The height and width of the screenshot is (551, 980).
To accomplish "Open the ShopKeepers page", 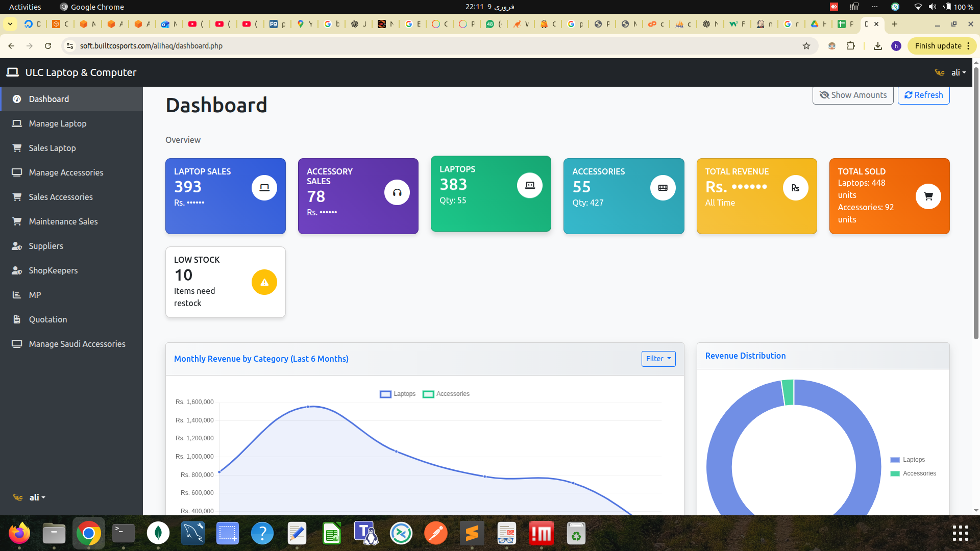I will click(x=53, y=270).
